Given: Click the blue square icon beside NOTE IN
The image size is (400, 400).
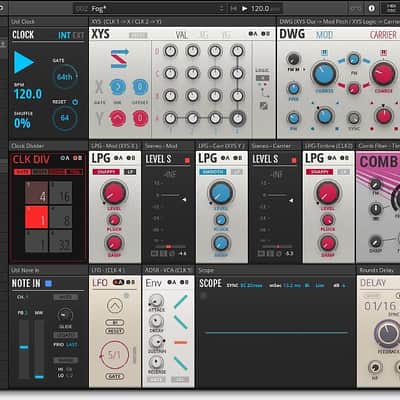Looking at the screenshot, I should click(x=48, y=284).
